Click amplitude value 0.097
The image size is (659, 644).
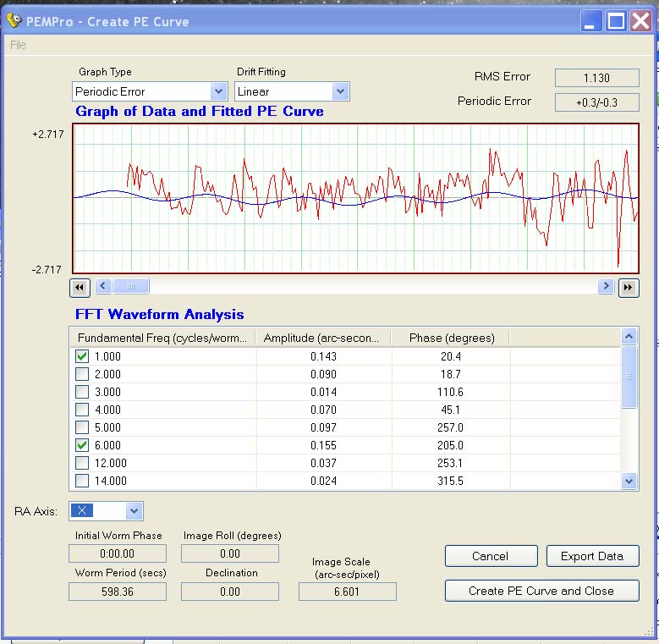324,427
